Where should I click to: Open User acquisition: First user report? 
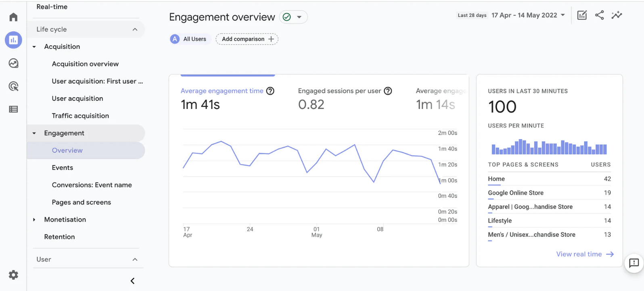pyautogui.click(x=97, y=81)
